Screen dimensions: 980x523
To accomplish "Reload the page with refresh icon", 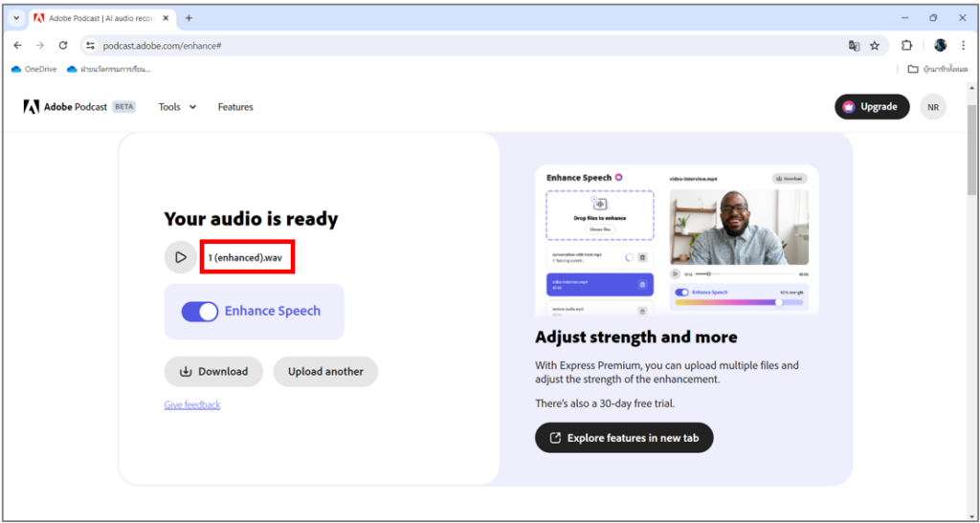I will click(x=63, y=45).
